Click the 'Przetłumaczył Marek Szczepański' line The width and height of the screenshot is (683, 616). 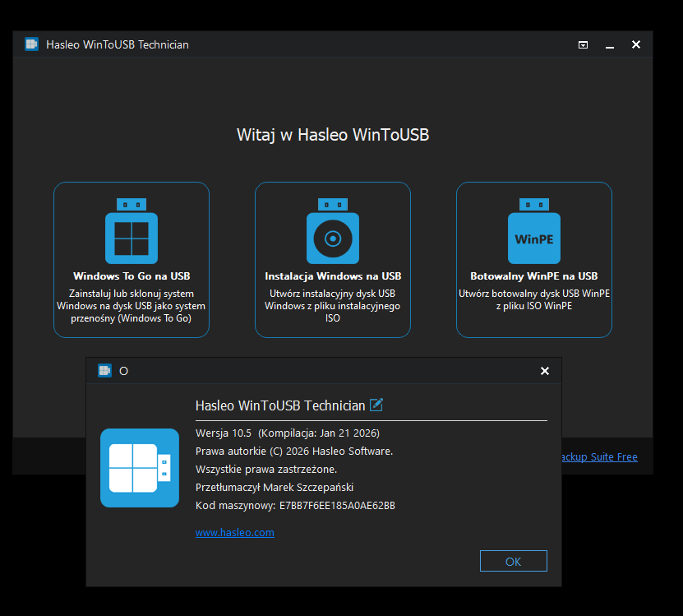275,487
